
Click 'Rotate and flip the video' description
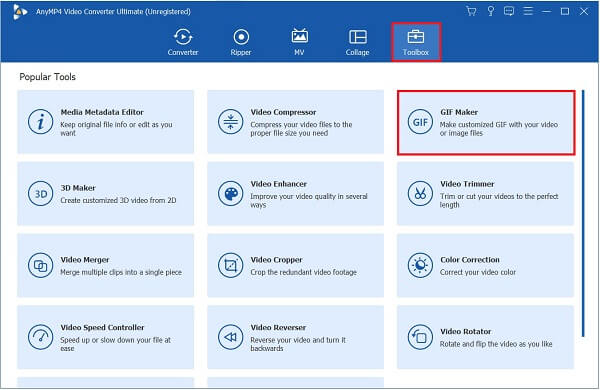[x=496, y=344]
